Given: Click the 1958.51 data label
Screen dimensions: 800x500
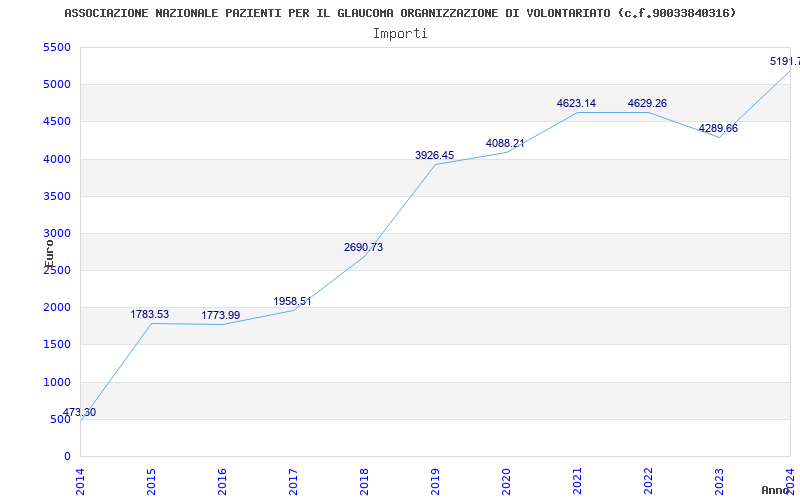Looking at the screenshot, I should pyautogui.click(x=292, y=301).
